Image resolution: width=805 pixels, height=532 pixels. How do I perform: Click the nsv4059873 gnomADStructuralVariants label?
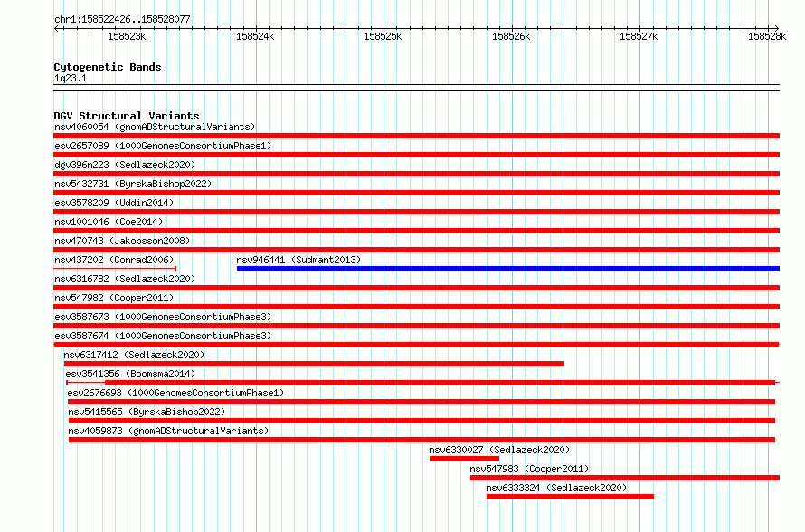coord(168,431)
